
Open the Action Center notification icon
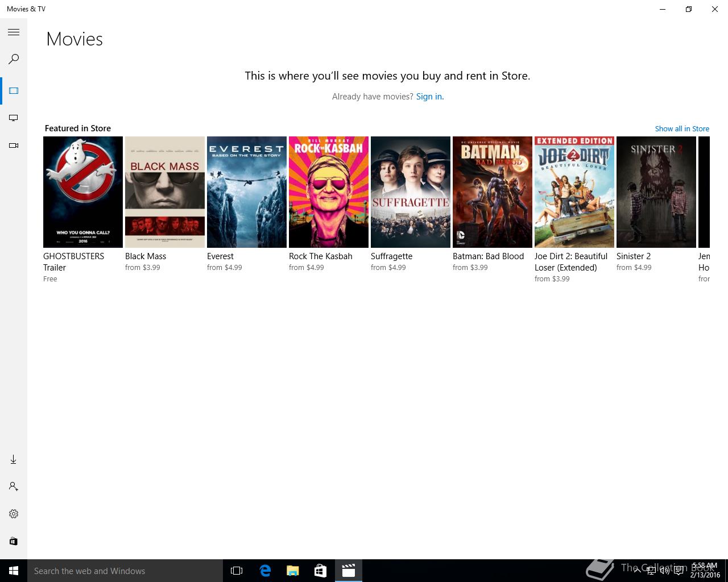[x=679, y=571]
